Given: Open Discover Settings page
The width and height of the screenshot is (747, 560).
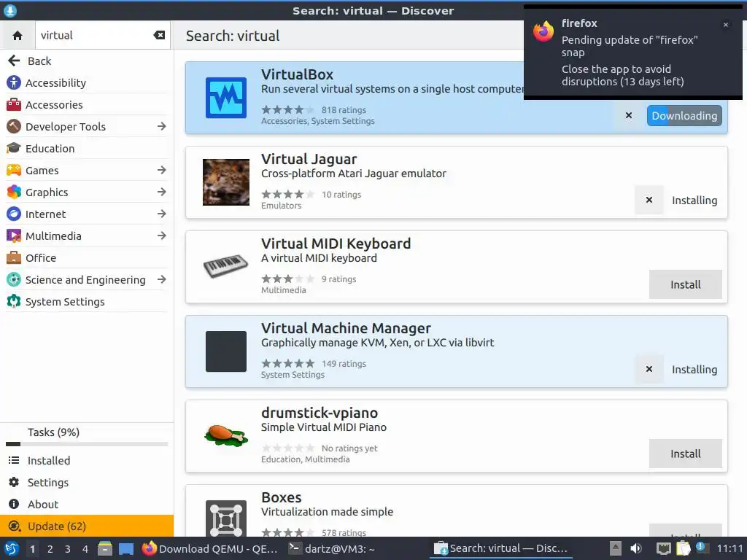Looking at the screenshot, I should [x=87, y=483].
